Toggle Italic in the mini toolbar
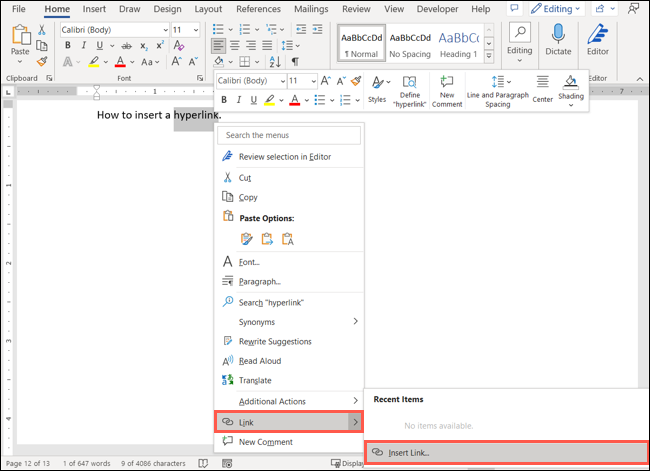Image resolution: width=650 pixels, height=471 pixels. [x=238, y=100]
